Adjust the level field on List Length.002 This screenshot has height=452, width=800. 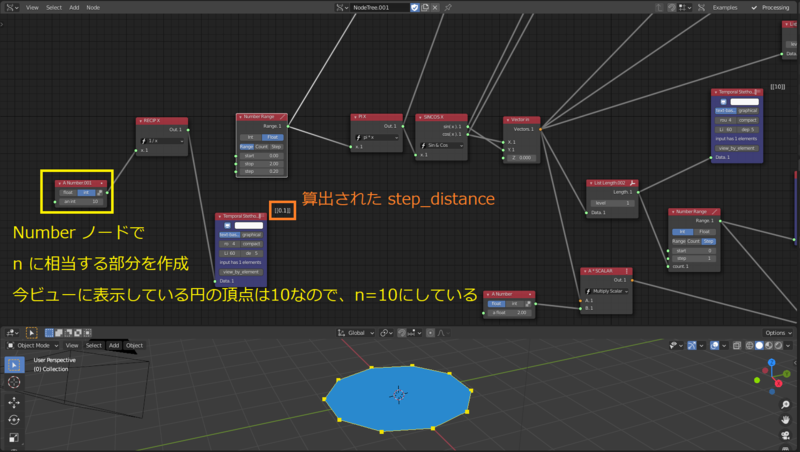pos(613,203)
